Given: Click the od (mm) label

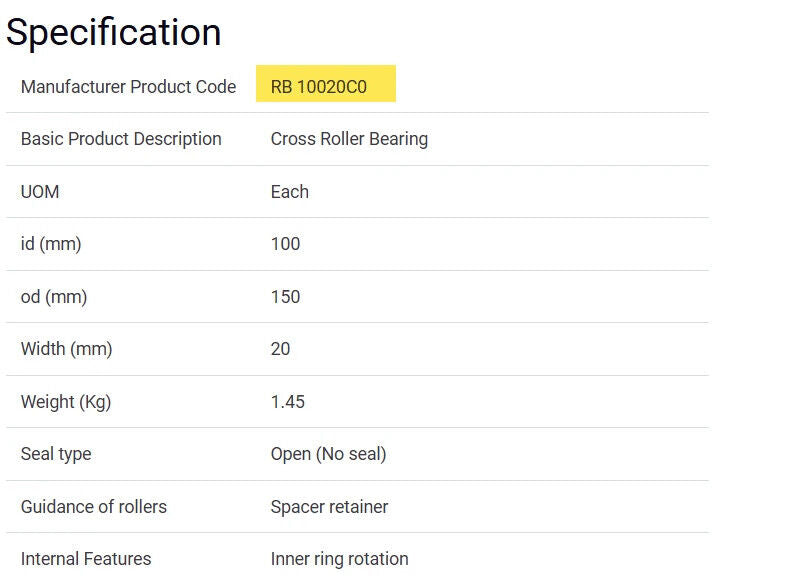Looking at the screenshot, I should click(54, 297).
